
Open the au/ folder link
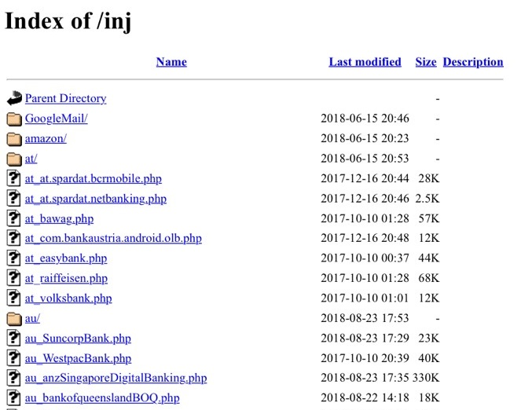(x=32, y=318)
